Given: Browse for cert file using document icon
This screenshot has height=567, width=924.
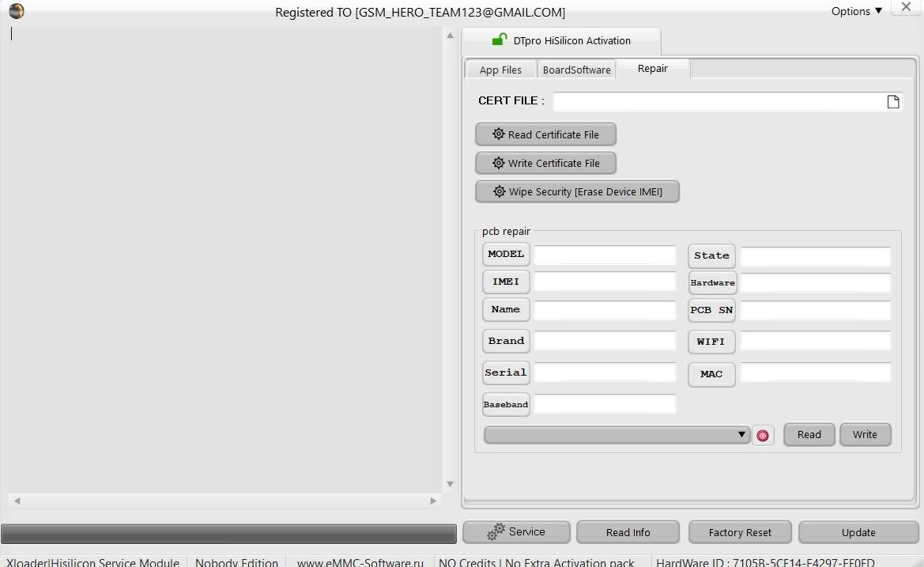Looking at the screenshot, I should click(892, 101).
